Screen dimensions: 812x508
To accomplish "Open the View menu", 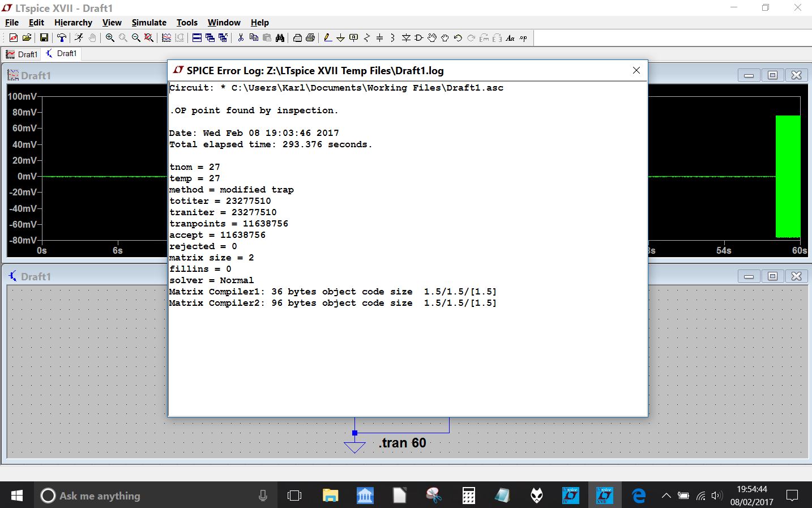I will pyautogui.click(x=112, y=23).
